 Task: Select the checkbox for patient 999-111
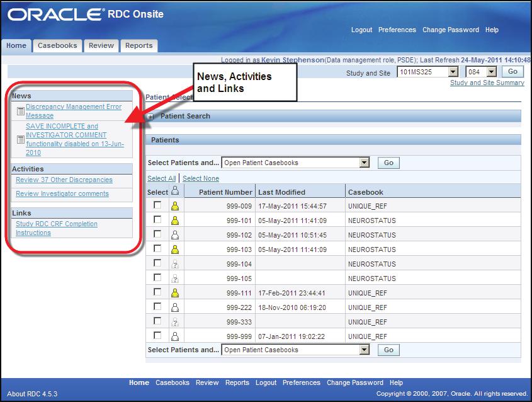(x=157, y=292)
